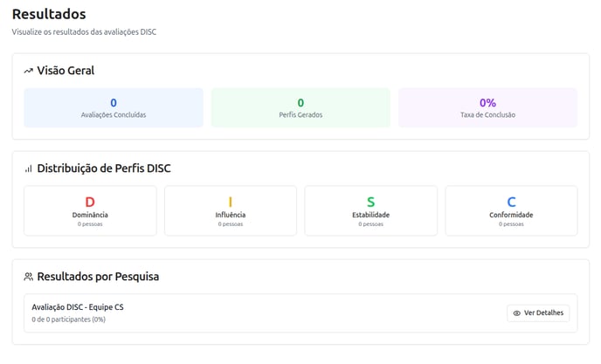Click the people icon beside Resultados por Pesquisa

pos(28,277)
